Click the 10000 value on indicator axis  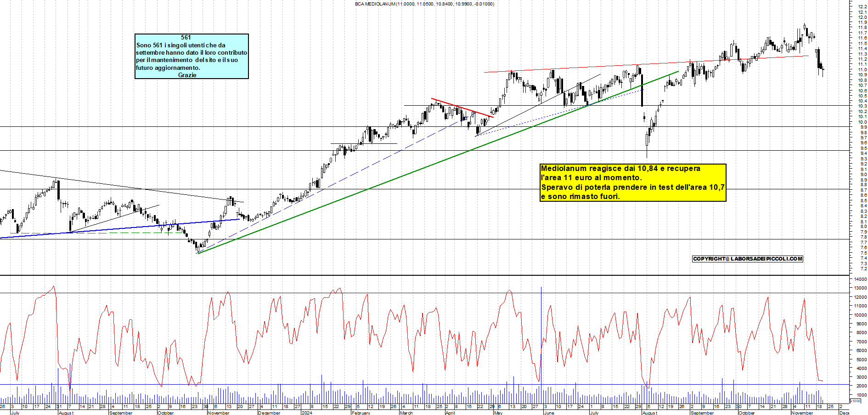[860, 315]
